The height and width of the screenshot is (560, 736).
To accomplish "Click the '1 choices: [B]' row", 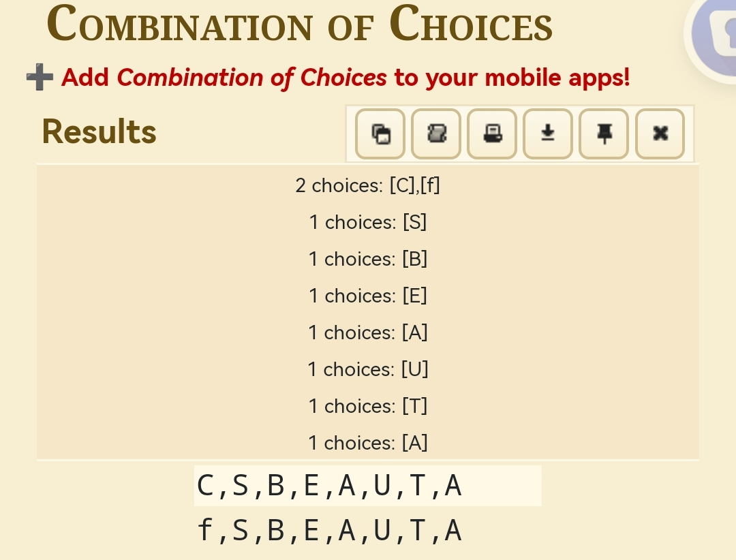I will coord(367,259).
